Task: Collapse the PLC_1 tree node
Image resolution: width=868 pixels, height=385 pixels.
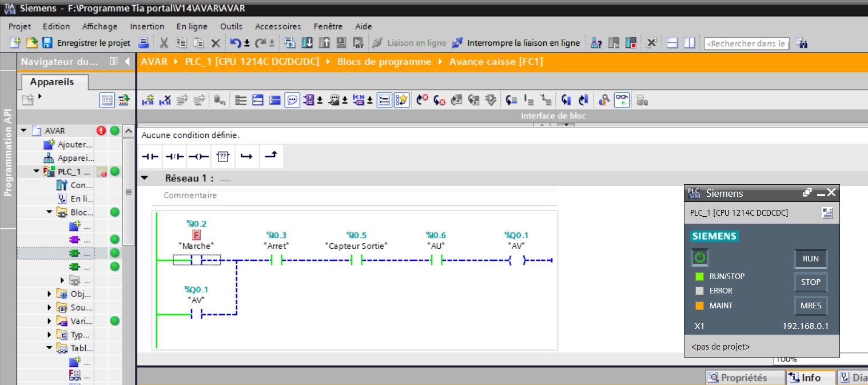Action: [37, 172]
